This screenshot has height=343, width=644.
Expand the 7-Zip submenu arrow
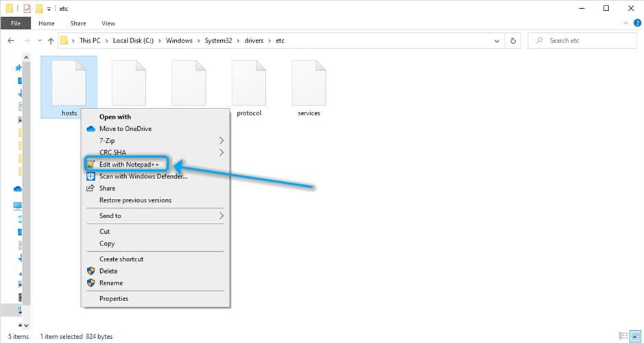[222, 141]
